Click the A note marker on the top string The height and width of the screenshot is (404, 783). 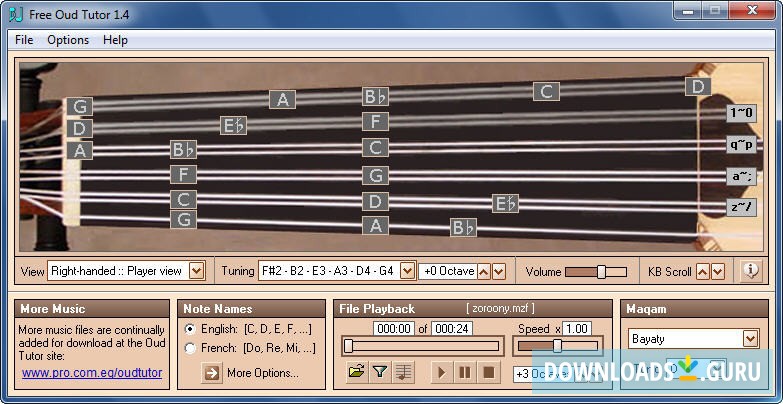[x=283, y=99]
